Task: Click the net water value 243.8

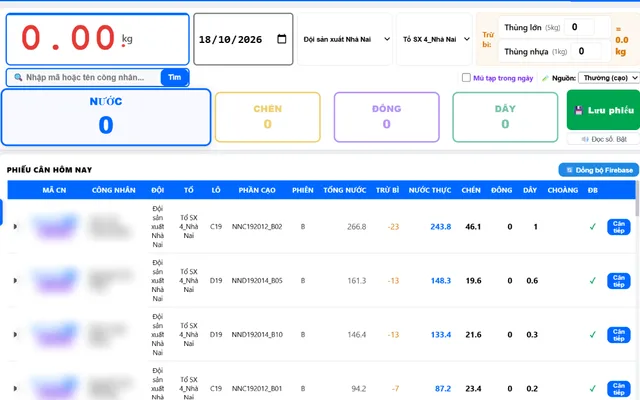Action: pyautogui.click(x=440, y=227)
